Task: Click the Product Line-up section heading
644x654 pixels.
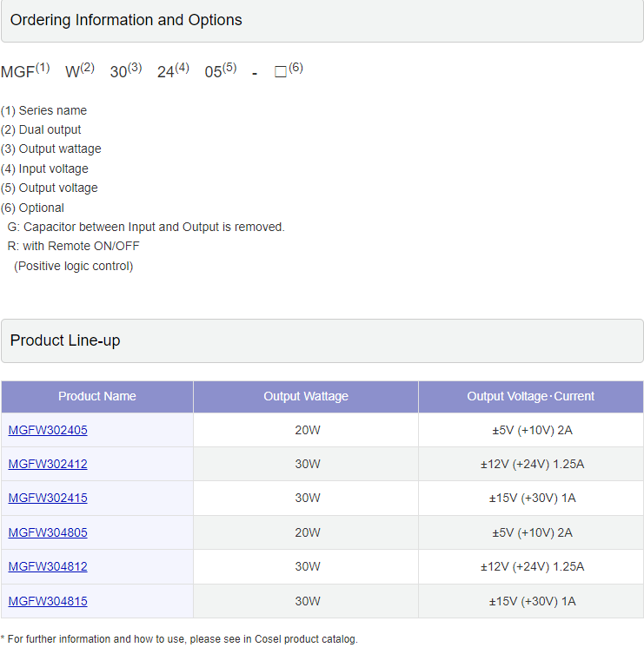Action: 65,340
